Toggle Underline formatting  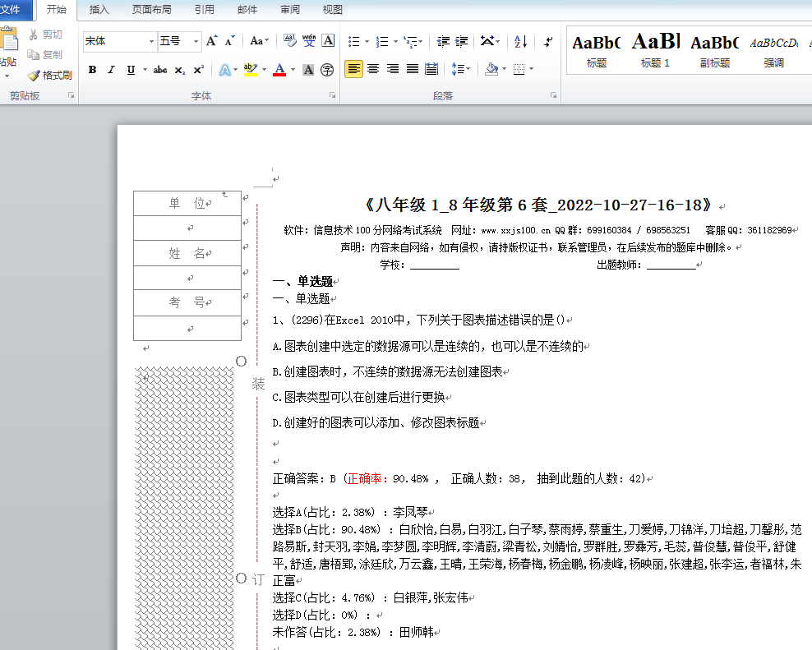(x=131, y=69)
